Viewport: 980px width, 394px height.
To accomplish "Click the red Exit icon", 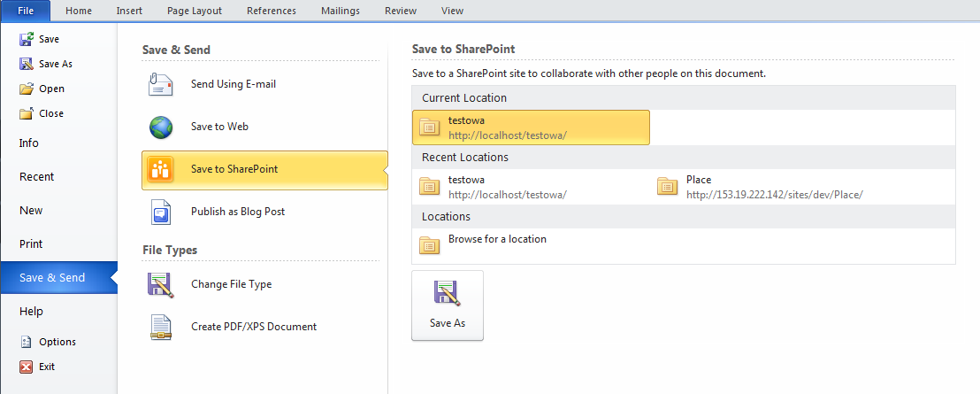I will [x=27, y=367].
